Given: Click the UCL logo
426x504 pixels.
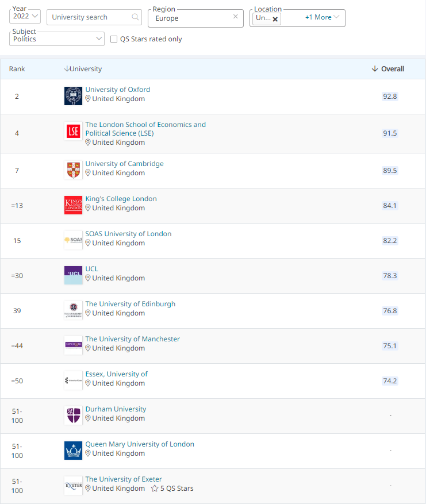Looking at the screenshot, I should tap(74, 275).
